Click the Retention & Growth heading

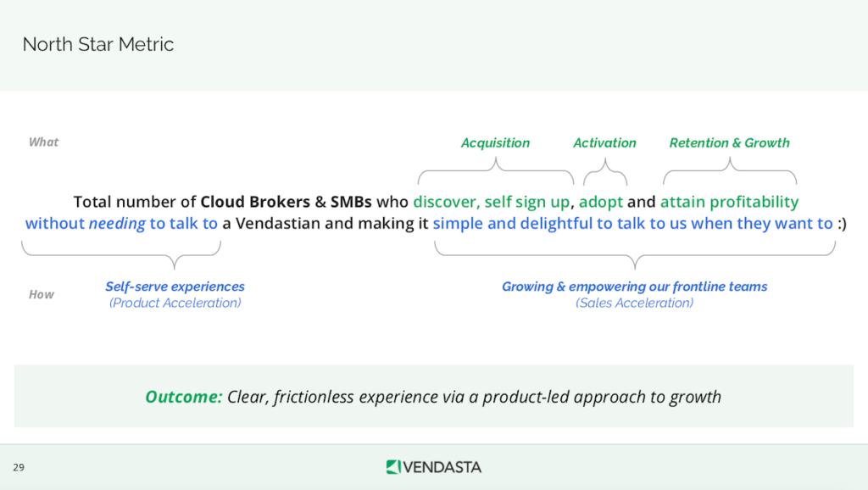(x=729, y=143)
